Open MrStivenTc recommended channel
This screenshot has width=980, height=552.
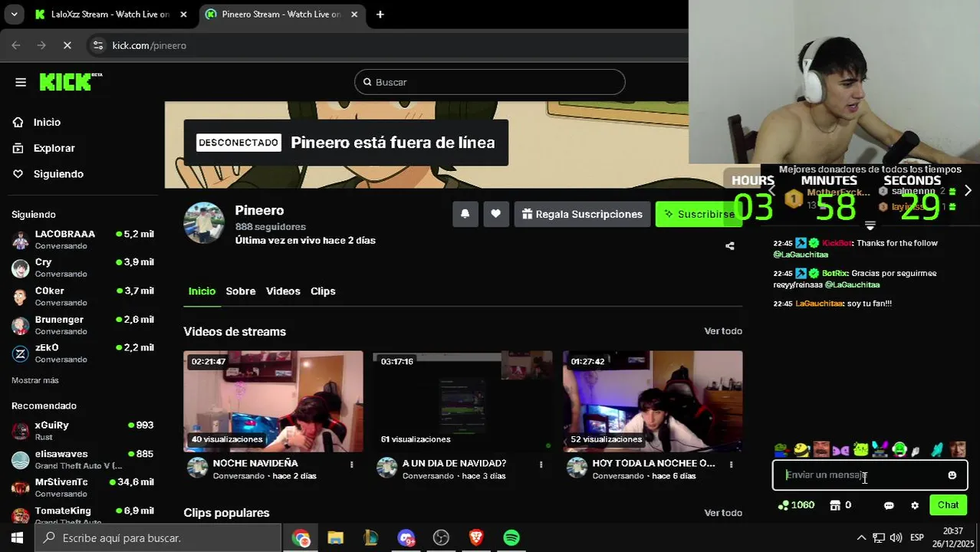click(x=82, y=488)
